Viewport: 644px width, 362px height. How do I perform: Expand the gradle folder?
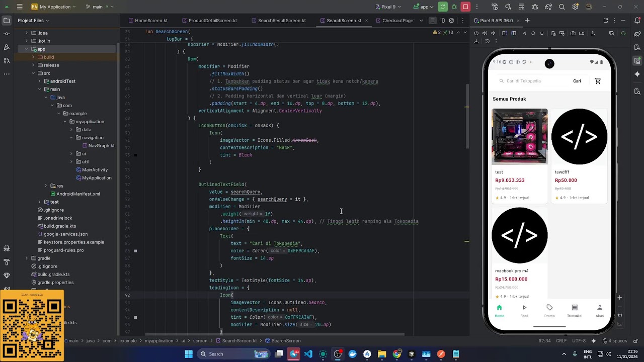pos(27,258)
